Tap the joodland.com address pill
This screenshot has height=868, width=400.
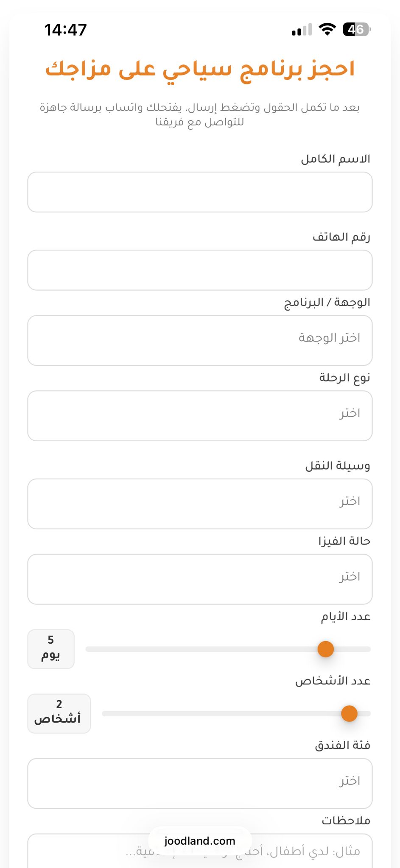tap(200, 841)
